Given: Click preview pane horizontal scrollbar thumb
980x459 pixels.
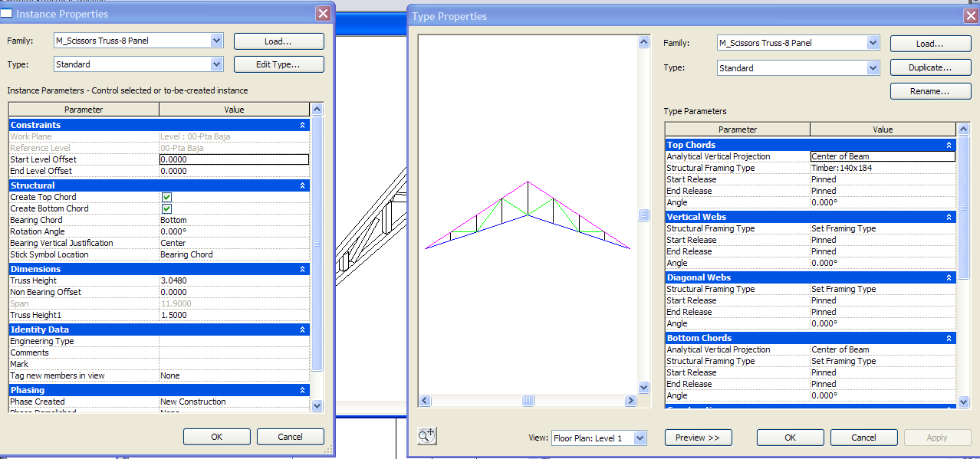Looking at the screenshot, I should tap(528, 401).
